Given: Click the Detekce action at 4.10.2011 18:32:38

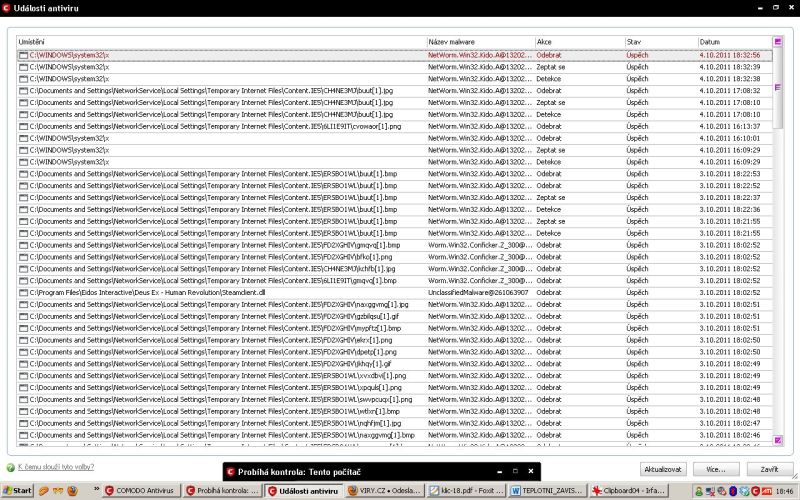Looking at the screenshot, I should [548, 79].
